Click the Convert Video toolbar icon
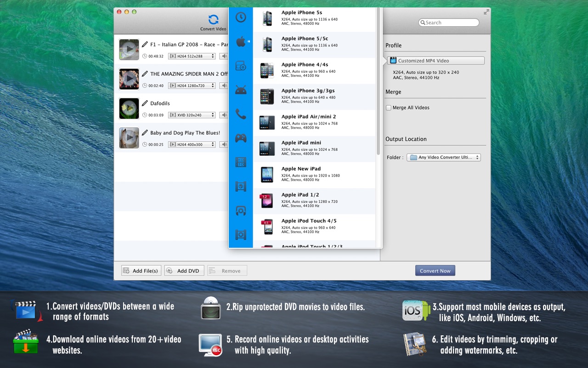 213,22
